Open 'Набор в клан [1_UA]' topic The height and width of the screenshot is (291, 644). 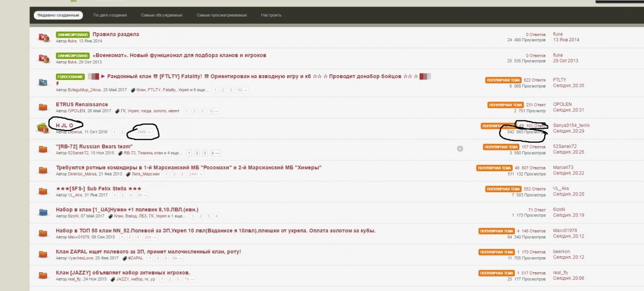tap(127, 209)
